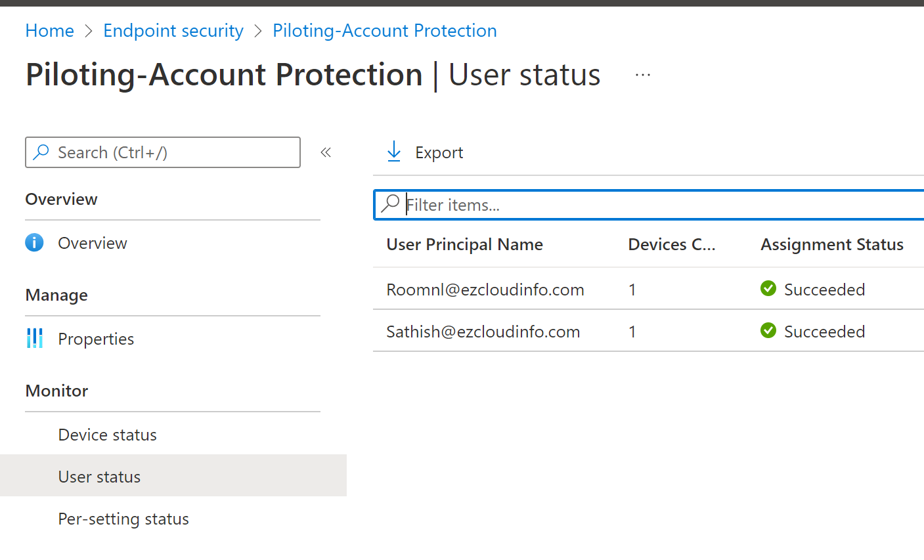Go to Home breadcrumb link

coord(49,31)
